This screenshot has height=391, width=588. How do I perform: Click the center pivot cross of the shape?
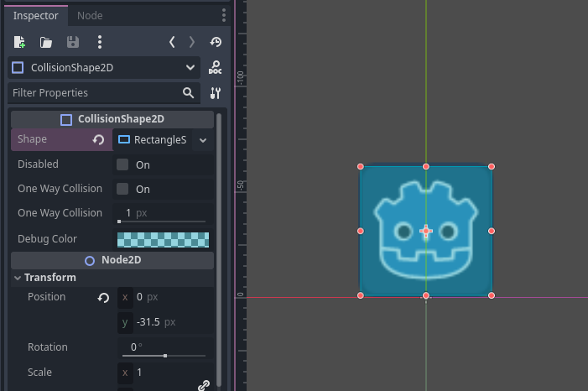[x=426, y=231]
